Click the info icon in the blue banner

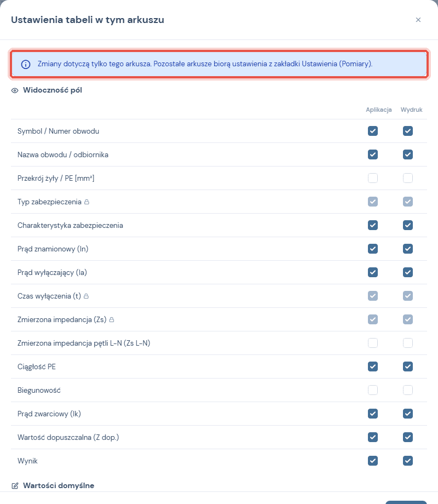(26, 64)
